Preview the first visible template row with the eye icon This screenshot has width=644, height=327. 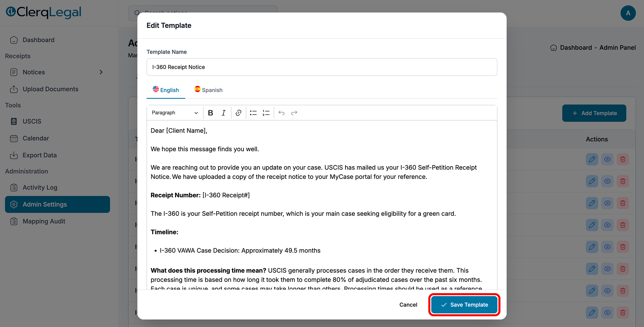[607, 159]
